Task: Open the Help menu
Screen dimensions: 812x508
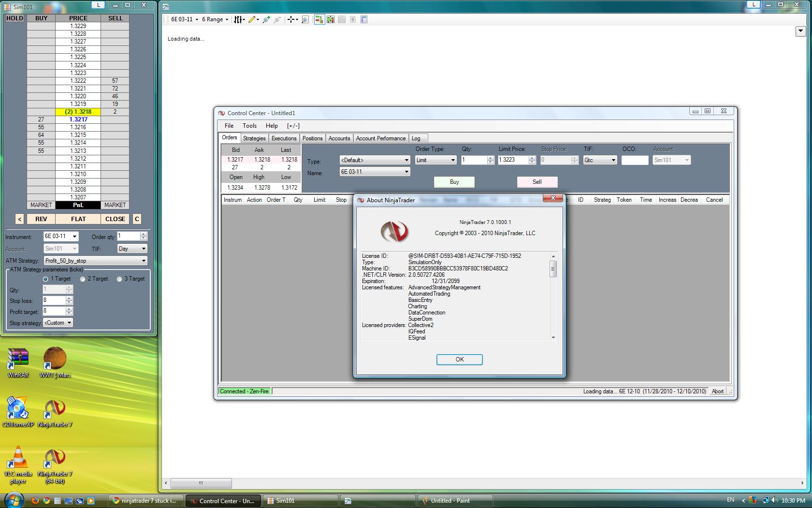Action: (272, 126)
